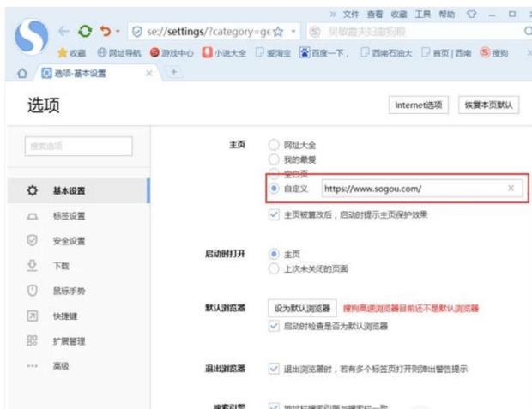532x409 pixels.
Task: Open 网址导航 bookmark in favorites bar
Action: pos(119,53)
